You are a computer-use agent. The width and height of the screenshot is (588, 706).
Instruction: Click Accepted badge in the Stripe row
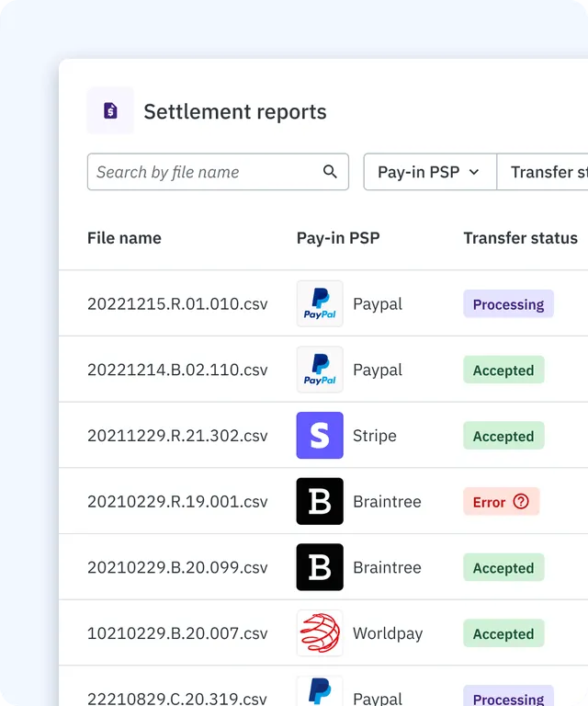(x=503, y=436)
